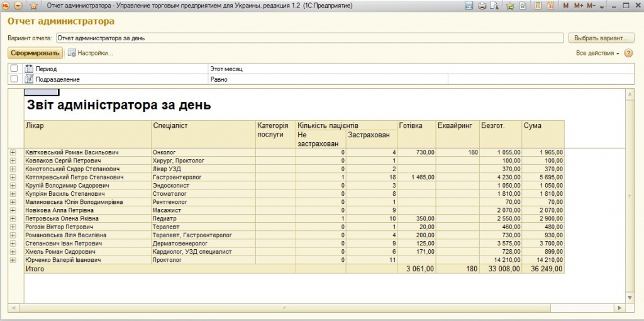Click the horizontal scrollbar left arrow
Viewport: 644px width, 321px height.
tap(13, 307)
